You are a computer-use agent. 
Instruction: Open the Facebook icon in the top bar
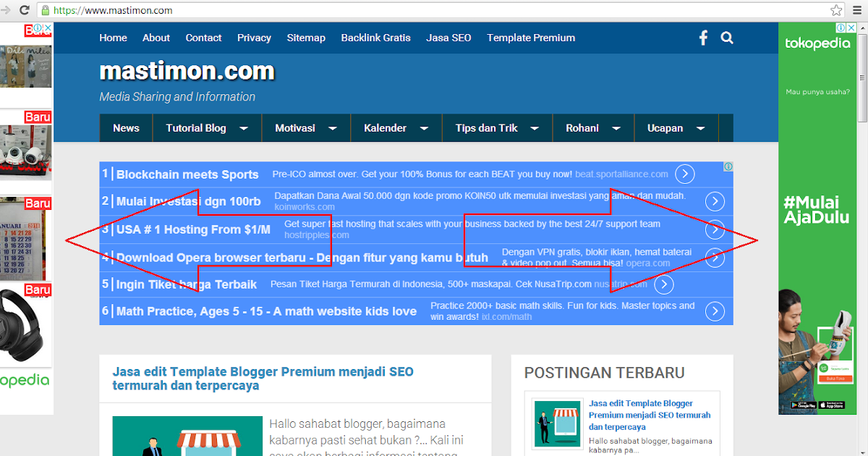(703, 38)
